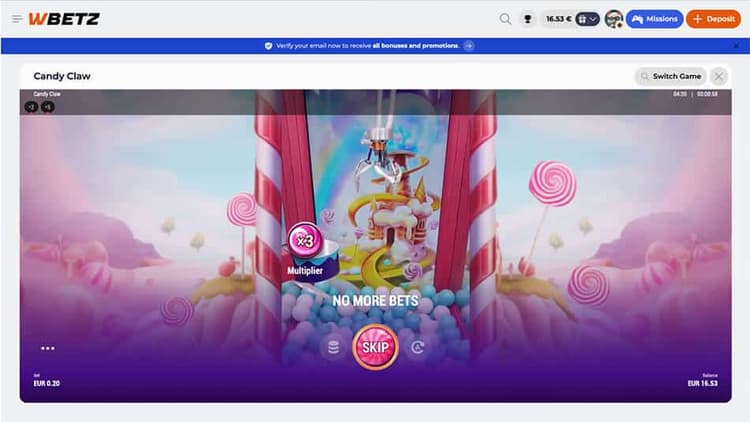Open Switch Game search field
The image size is (750, 422).
tap(670, 76)
